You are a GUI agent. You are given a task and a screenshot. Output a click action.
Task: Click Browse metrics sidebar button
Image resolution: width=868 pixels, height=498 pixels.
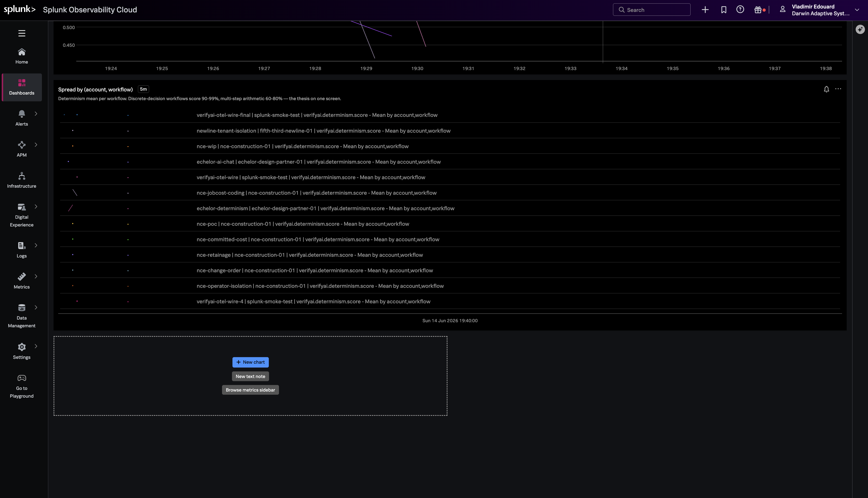(250, 390)
